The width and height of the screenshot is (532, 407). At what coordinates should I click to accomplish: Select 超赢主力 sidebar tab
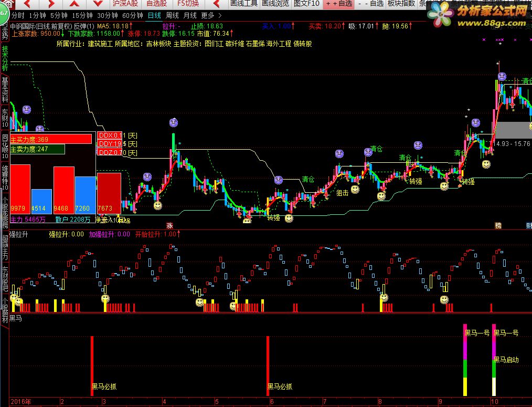(x=5, y=247)
